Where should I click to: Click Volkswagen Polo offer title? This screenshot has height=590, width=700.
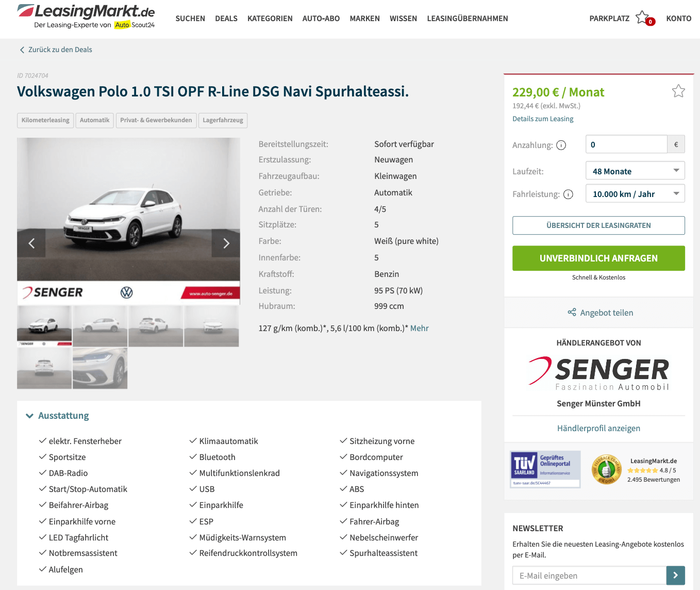pyautogui.click(x=213, y=92)
